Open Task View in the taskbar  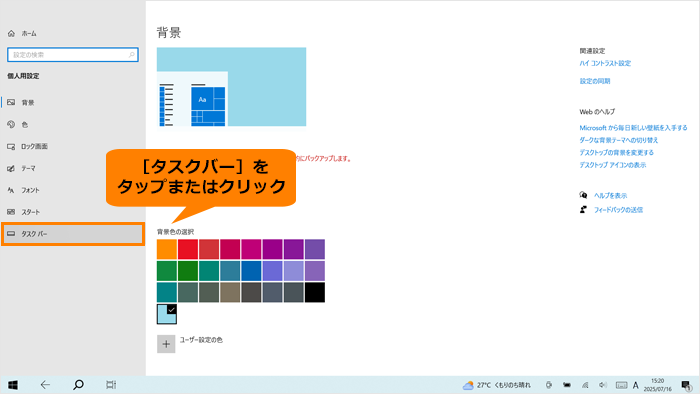[111, 385]
